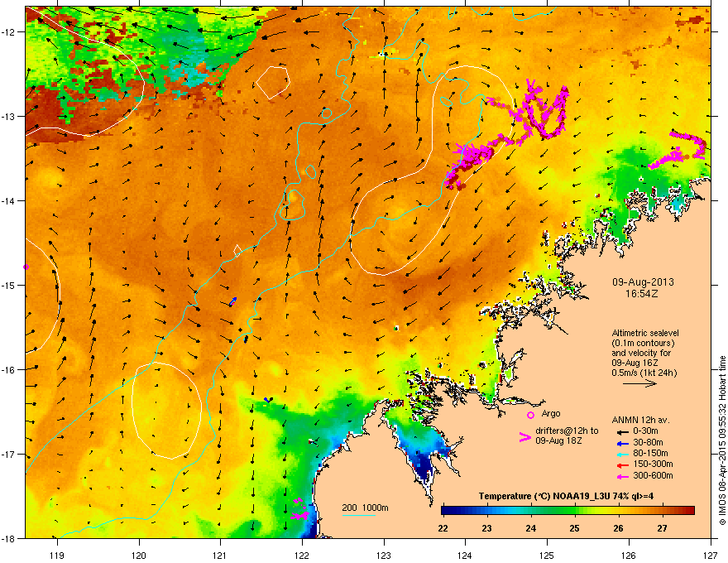Click the date label 09-Aug-2013
The width and height of the screenshot is (728, 563).
tap(643, 282)
